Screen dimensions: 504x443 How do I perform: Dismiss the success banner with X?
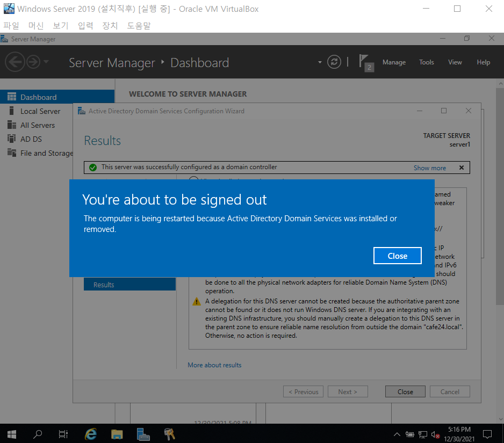pyautogui.click(x=461, y=168)
